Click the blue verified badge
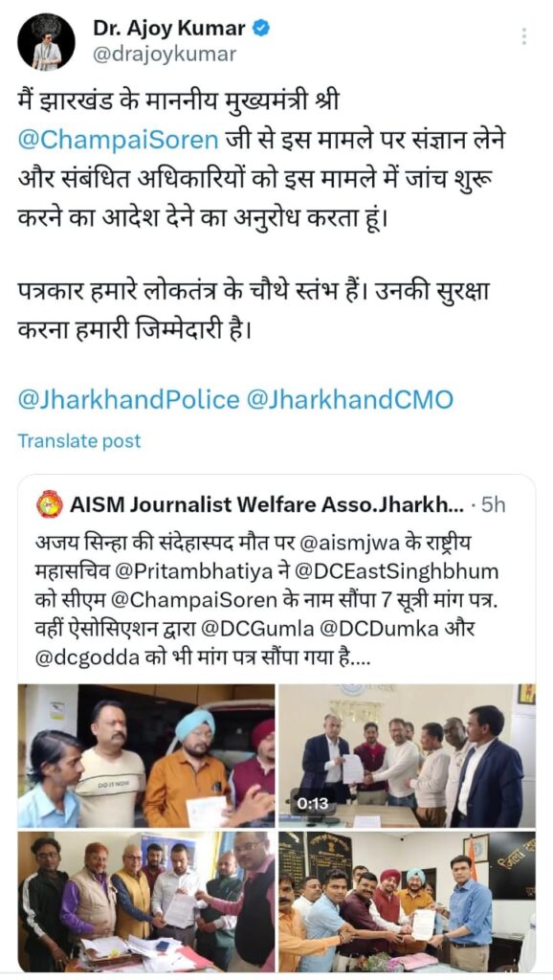The image size is (553, 980). pyautogui.click(x=260, y=28)
